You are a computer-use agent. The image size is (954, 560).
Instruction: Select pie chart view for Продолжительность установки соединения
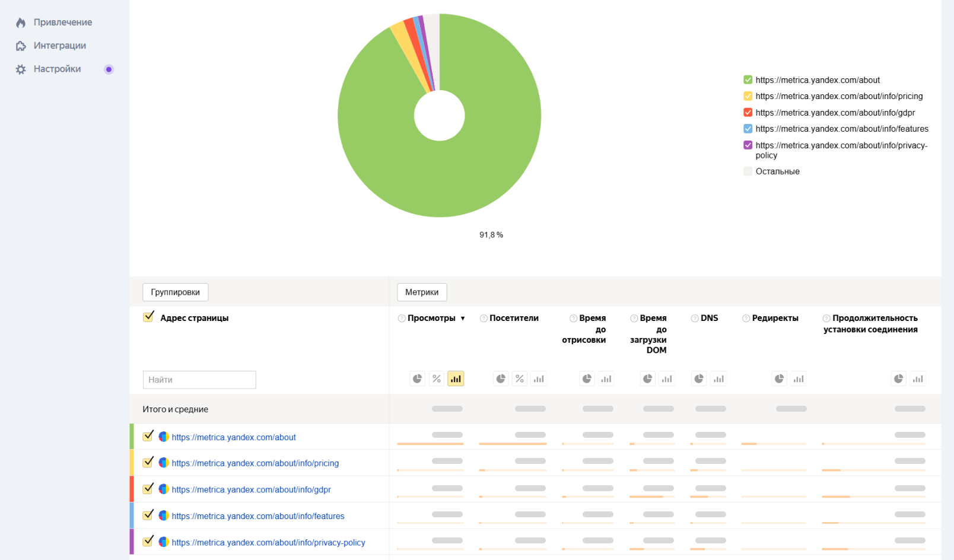pyautogui.click(x=899, y=379)
